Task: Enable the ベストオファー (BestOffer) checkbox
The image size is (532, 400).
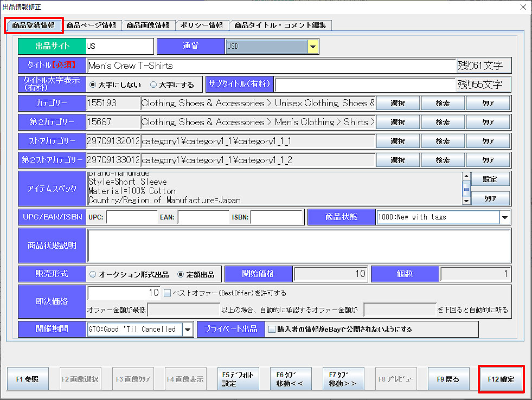Action: coord(167,293)
